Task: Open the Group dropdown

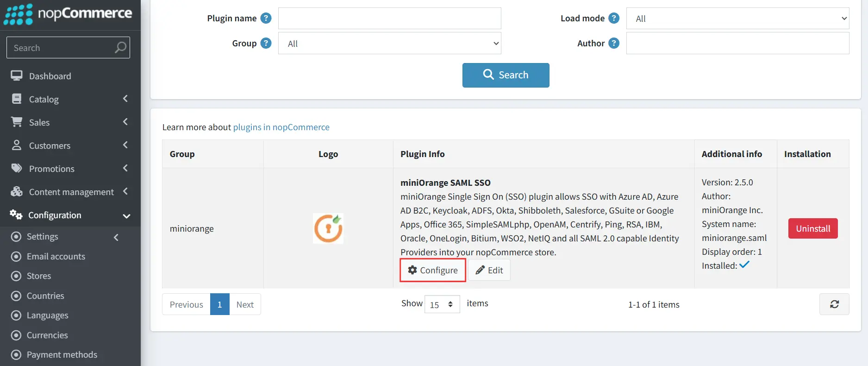Action: [x=390, y=43]
